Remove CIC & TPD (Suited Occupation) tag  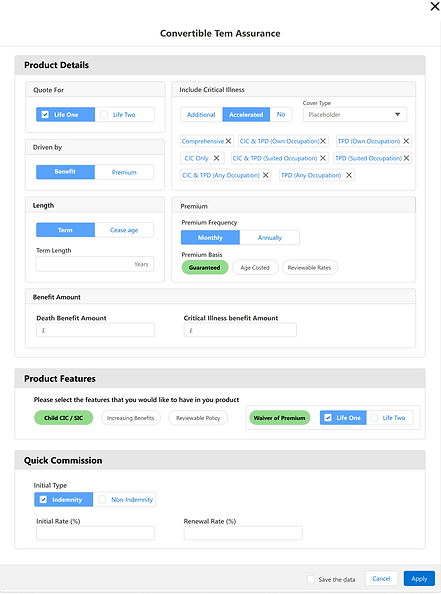pyautogui.click(x=323, y=158)
